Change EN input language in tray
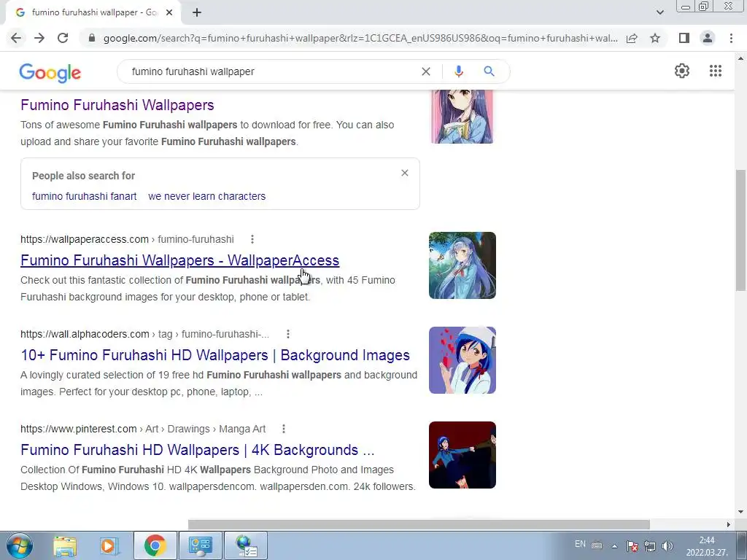This screenshot has height=560, width=747. [x=580, y=544]
